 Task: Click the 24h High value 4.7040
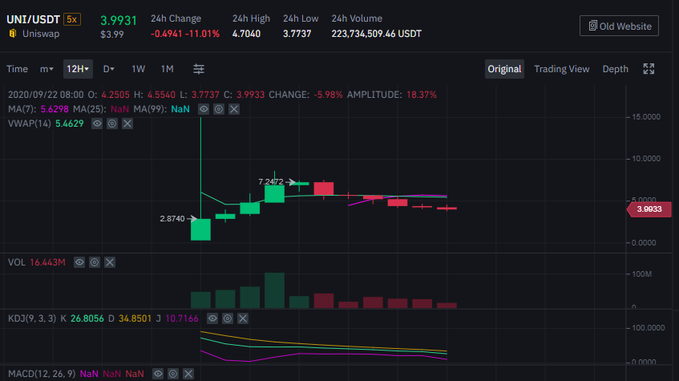click(246, 34)
